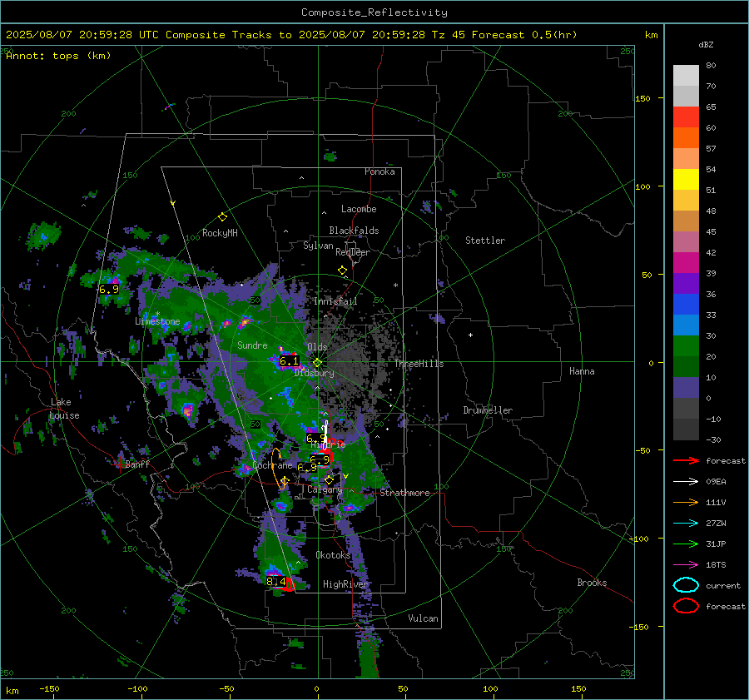
Task: Click the Drumheller city label
Action: click(488, 410)
